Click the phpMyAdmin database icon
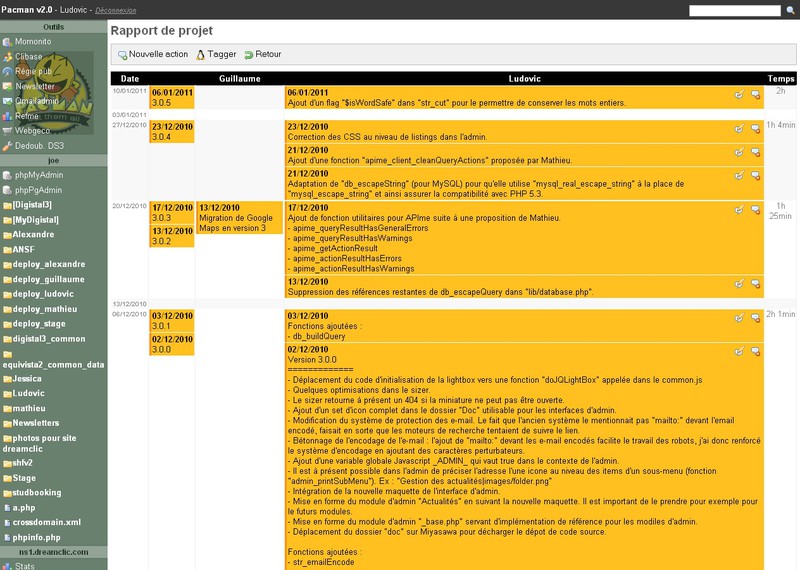 [x=7, y=176]
